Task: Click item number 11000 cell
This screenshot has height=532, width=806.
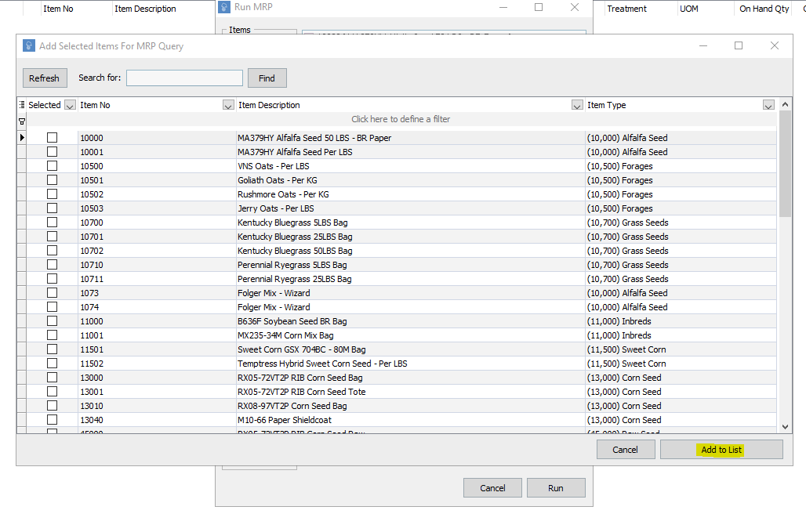Action: [x=157, y=321]
